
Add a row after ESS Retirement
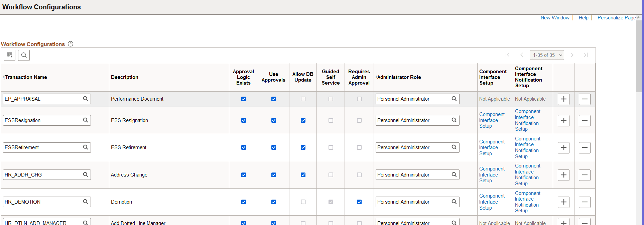coord(563,148)
